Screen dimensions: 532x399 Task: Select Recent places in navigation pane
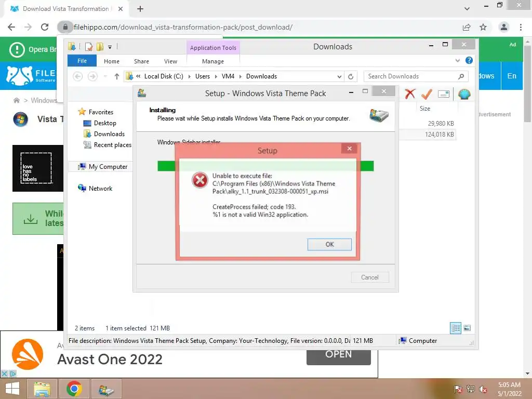(112, 145)
